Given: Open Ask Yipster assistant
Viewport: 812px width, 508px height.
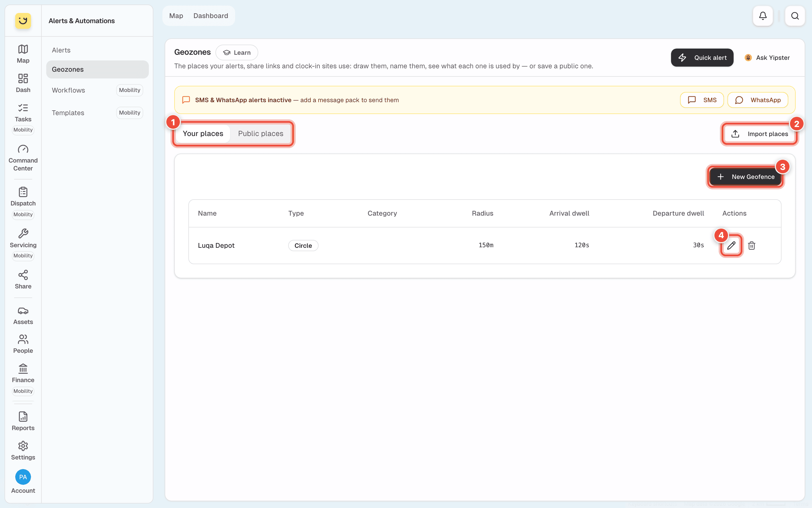Looking at the screenshot, I should point(767,58).
